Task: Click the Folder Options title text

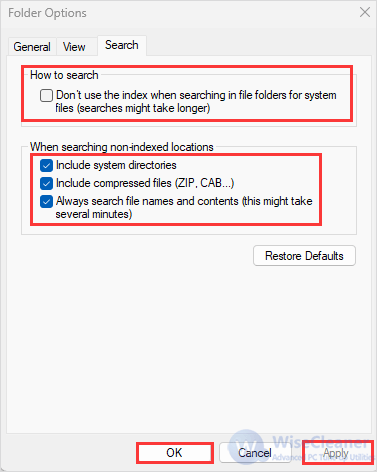Action: click(47, 13)
